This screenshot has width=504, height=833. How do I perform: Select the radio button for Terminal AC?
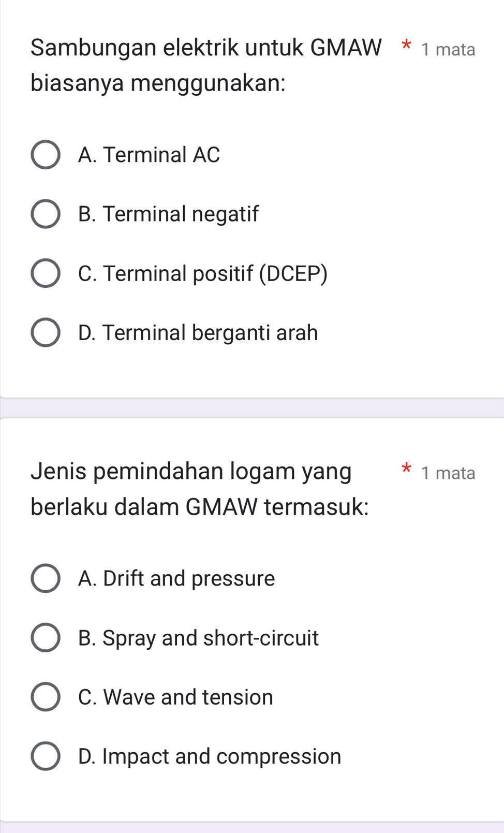click(46, 155)
